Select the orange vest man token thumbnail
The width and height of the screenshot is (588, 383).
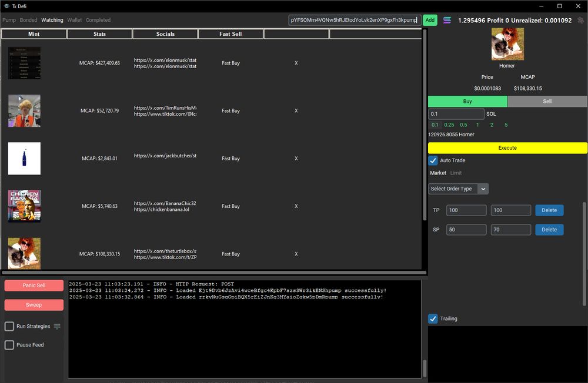[24, 110]
